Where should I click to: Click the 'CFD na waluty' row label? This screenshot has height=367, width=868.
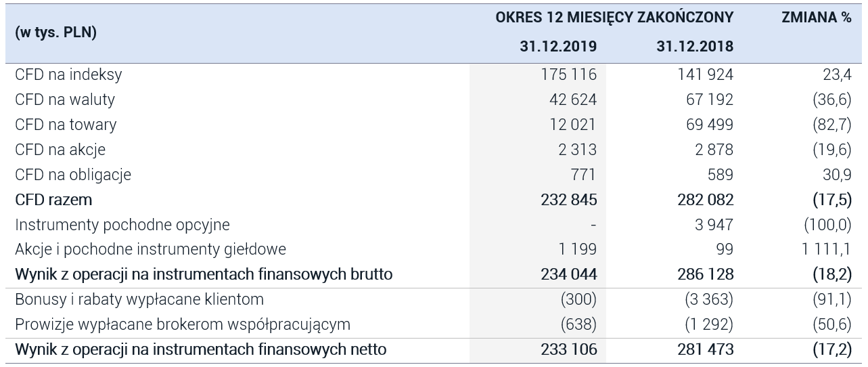(x=65, y=100)
